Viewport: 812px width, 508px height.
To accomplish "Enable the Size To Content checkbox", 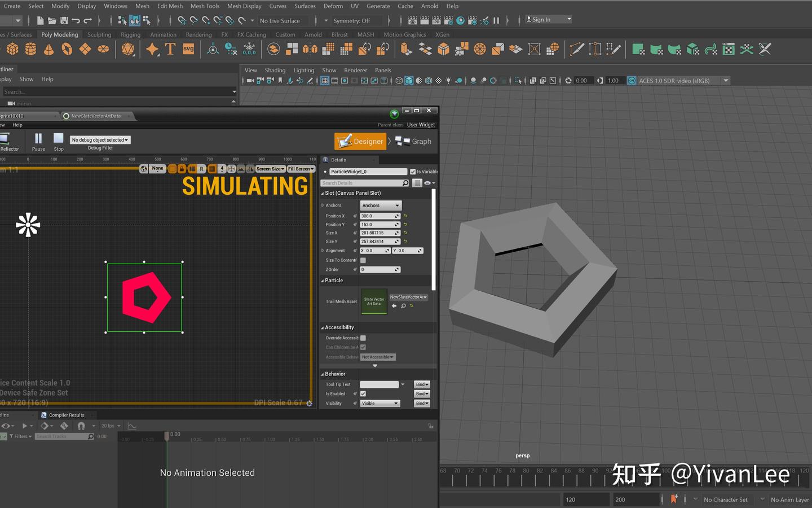I will (x=363, y=260).
